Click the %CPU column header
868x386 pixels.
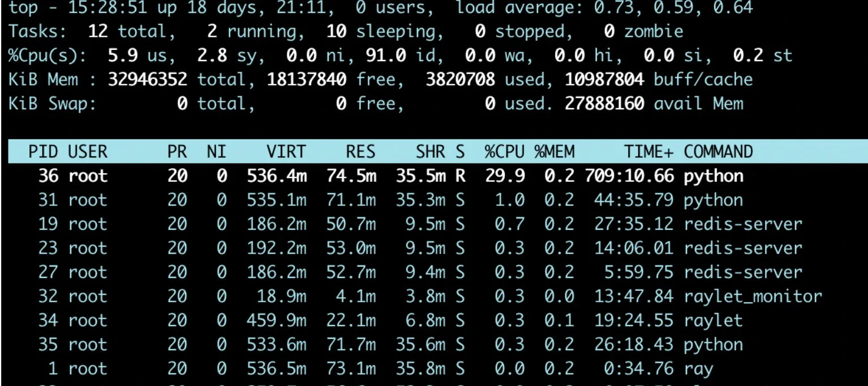tap(505, 152)
